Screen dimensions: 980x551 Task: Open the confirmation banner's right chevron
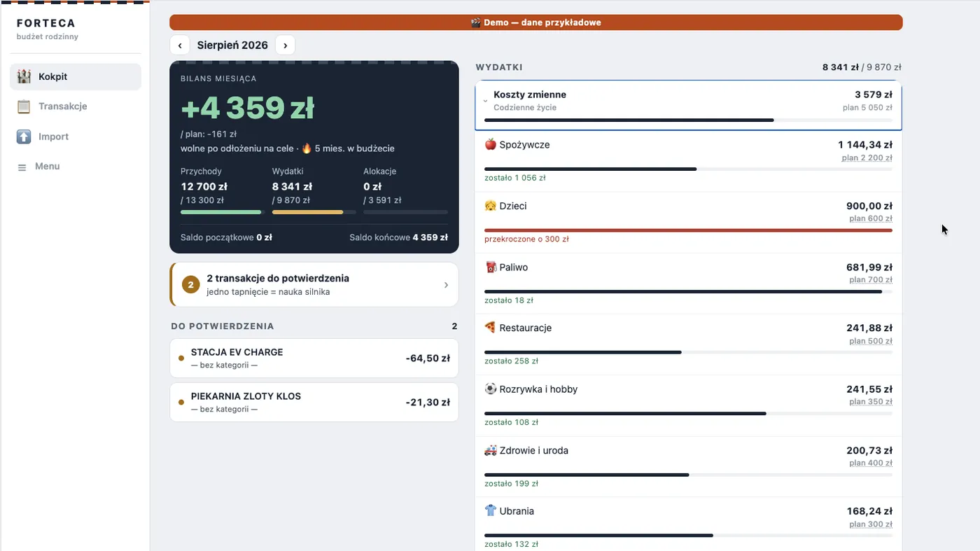coord(446,285)
